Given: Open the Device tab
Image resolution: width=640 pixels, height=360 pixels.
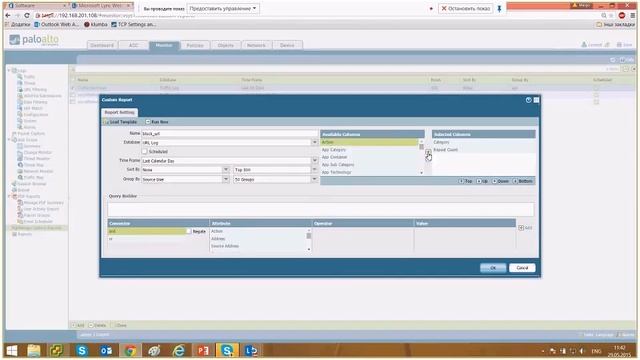Looking at the screenshot, I should (x=287, y=45).
